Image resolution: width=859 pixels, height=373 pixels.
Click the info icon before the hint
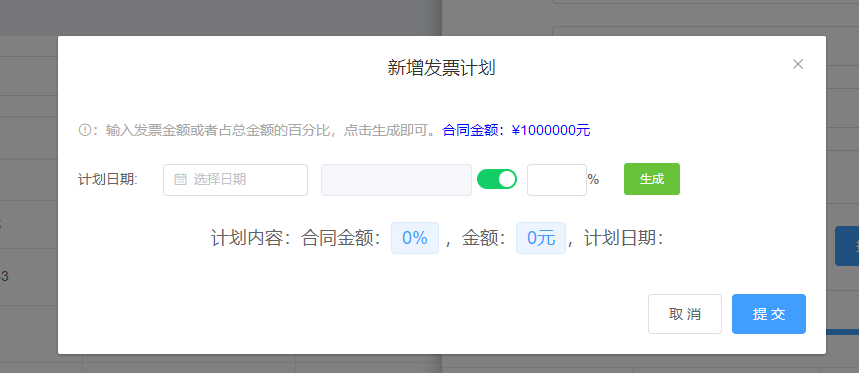tap(84, 130)
